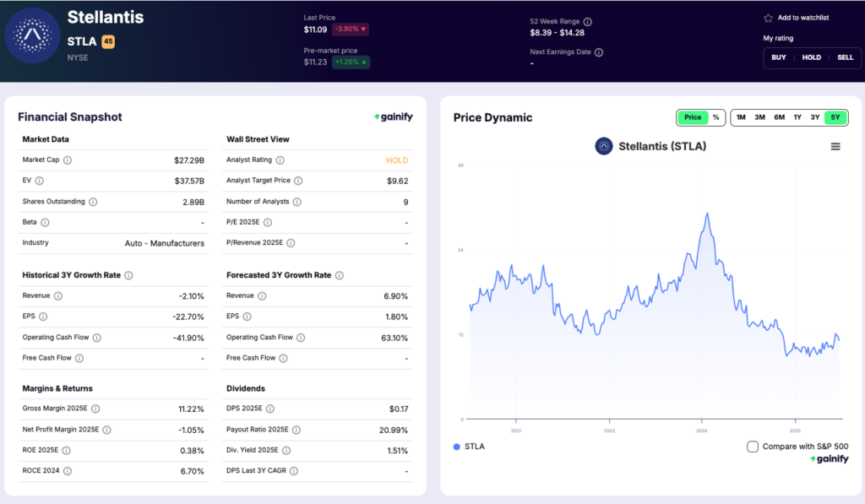Screen dimensions: 865x504
Task: Click the Stellantis logo above the chart
Action: (603, 145)
